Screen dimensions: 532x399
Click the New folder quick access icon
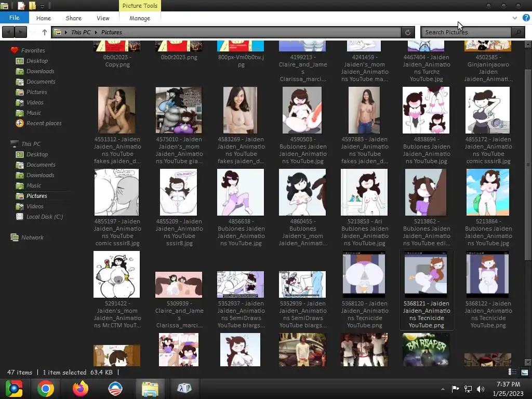click(32, 6)
